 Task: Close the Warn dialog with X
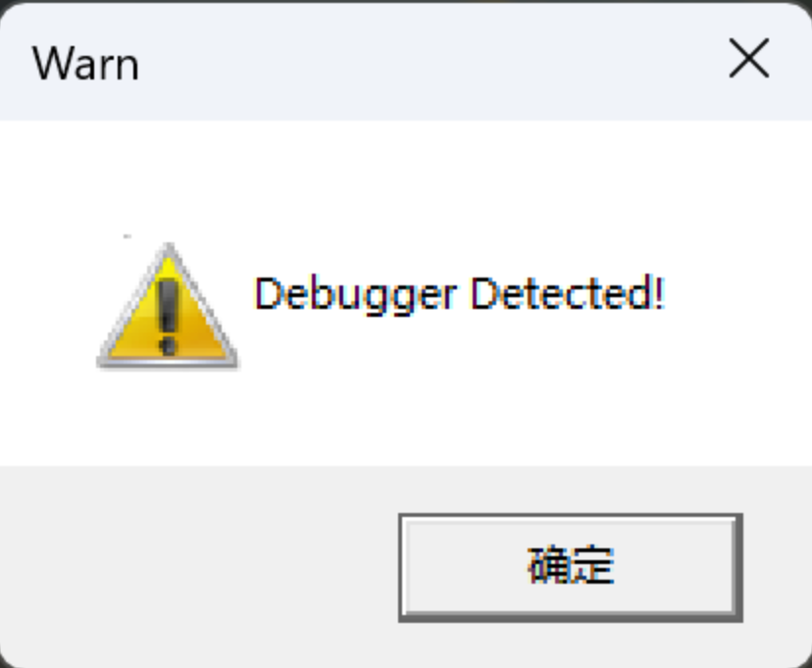coord(749,59)
